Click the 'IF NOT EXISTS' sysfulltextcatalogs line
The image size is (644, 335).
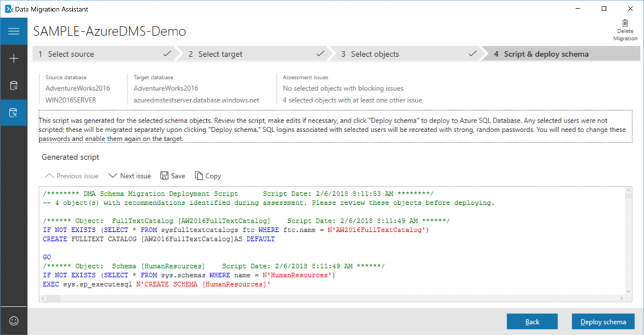236,230
